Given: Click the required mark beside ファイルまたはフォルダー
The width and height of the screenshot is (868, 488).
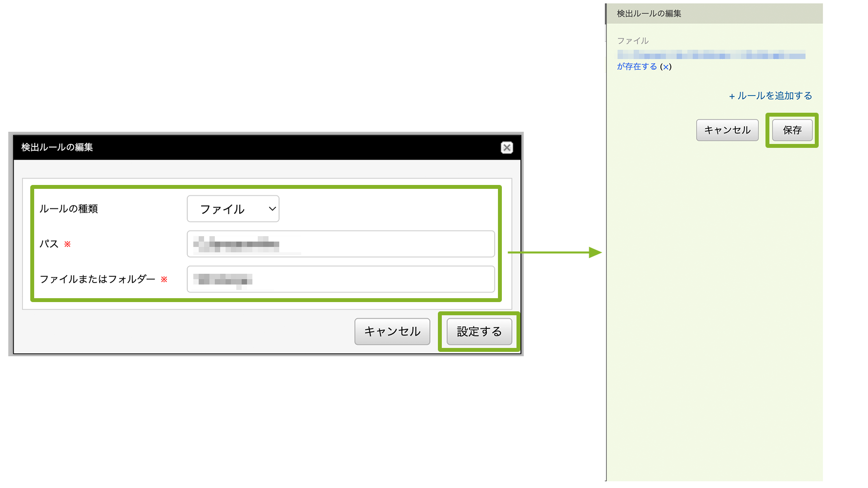Looking at the screenshot, I should 164,280.
